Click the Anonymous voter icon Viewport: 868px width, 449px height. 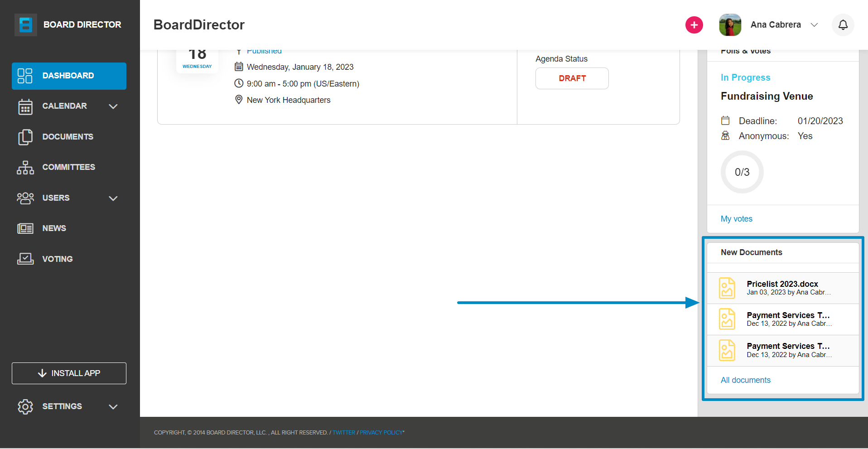tap(725, 135)
